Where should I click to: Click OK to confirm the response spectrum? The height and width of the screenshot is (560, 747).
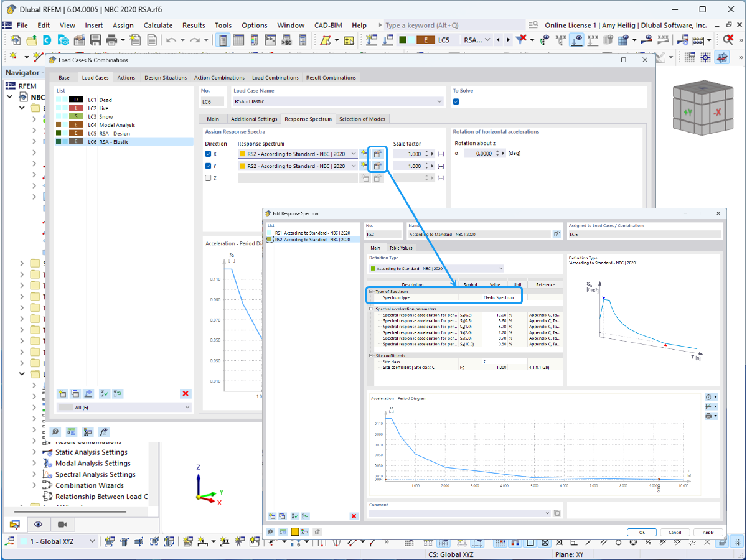tap(642, 532)
